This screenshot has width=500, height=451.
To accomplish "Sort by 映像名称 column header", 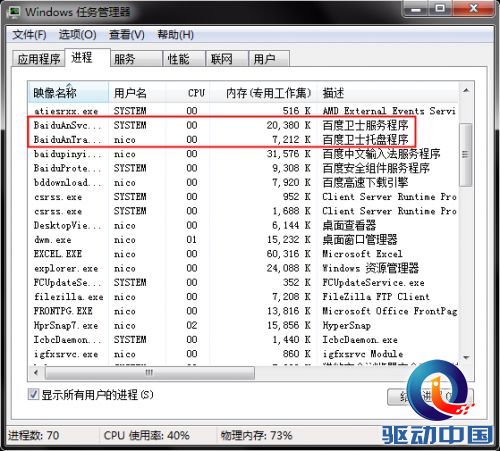I will [68, 93].
